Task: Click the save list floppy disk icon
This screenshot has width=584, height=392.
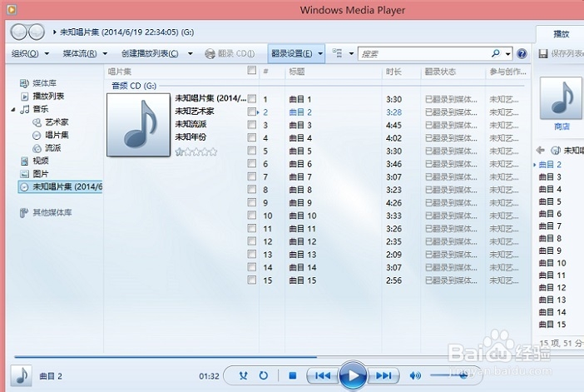Action: pos(543,53)
